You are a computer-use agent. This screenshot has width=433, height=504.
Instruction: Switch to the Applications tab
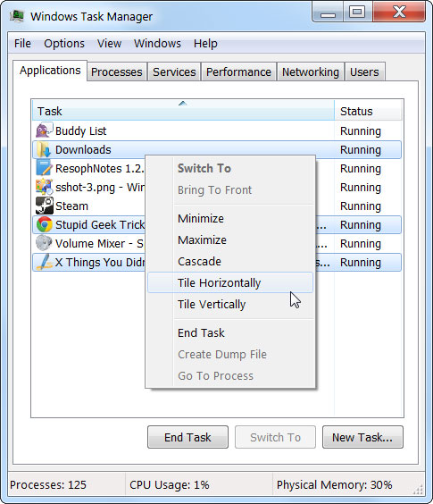click(x=50, y=71)
